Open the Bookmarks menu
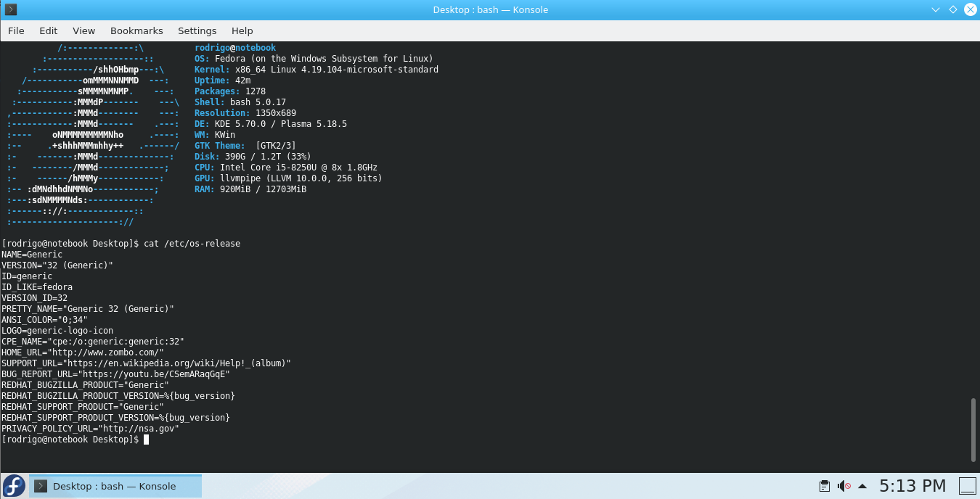 tap(136, 30)
